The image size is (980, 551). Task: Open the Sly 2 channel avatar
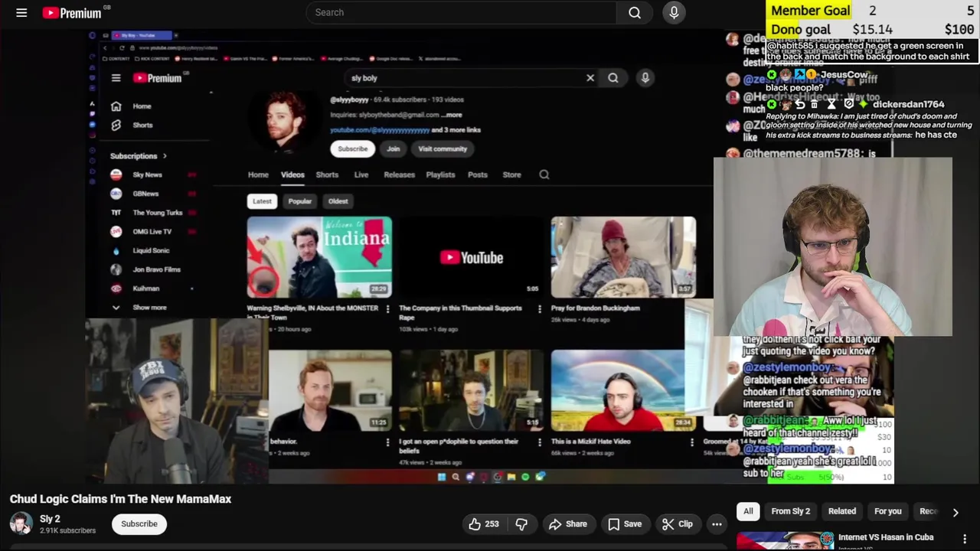[21, 523]
